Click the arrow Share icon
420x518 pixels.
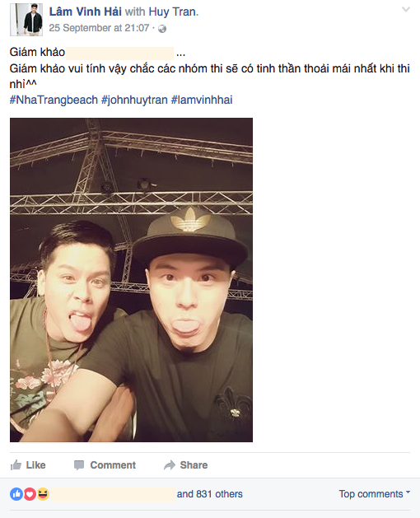pyautogui.click(x=170, y=465)
